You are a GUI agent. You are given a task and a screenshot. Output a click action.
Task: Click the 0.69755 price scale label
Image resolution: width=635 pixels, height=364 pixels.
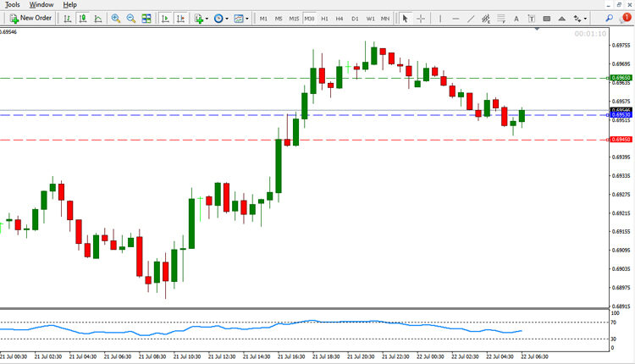pyautogui.click(x=621, y=46)
